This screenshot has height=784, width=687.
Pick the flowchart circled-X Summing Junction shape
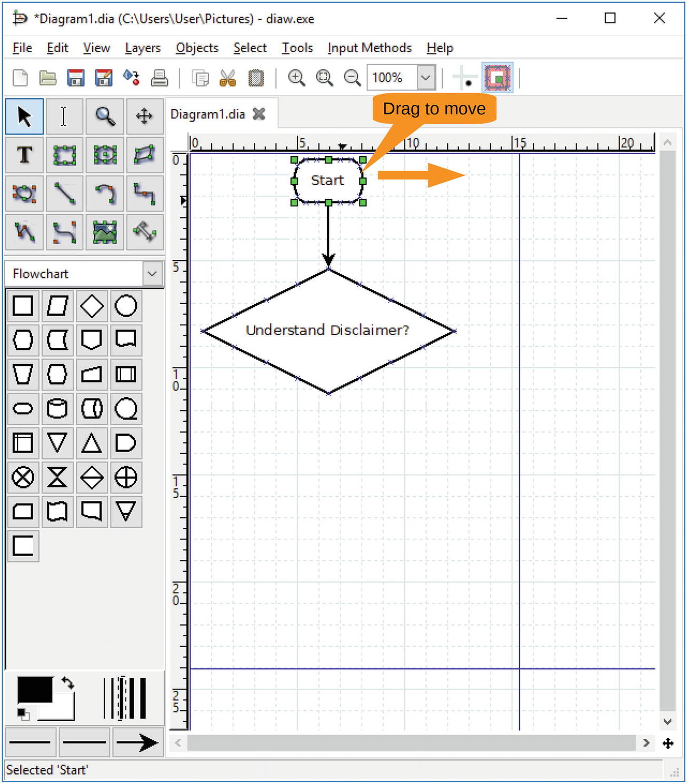coord(23,477)
